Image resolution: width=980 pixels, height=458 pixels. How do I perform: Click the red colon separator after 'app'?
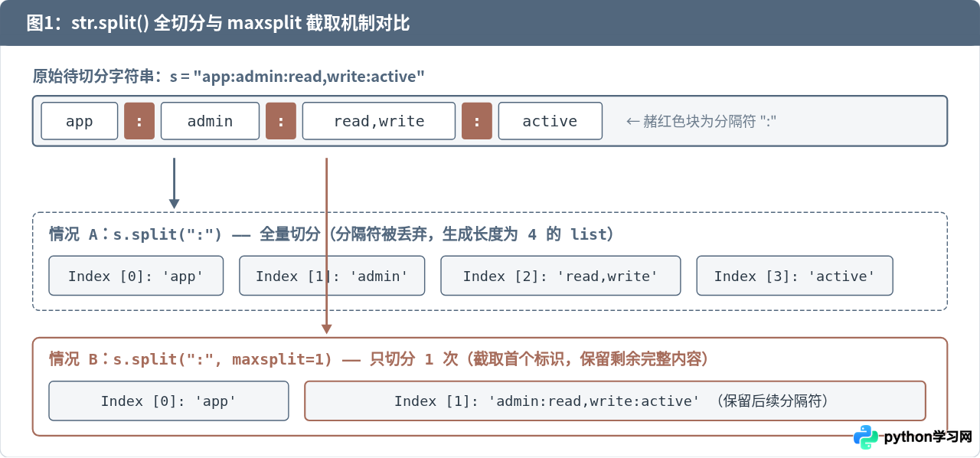[139, 121]
